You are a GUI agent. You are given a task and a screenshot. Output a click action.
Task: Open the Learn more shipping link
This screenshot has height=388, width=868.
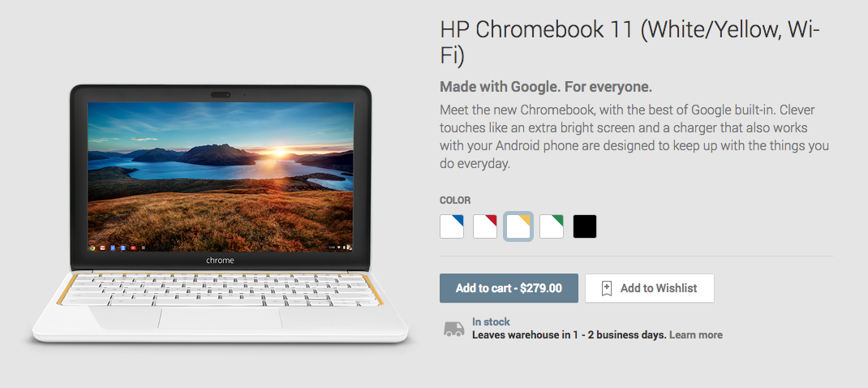(x=696, y=334)
